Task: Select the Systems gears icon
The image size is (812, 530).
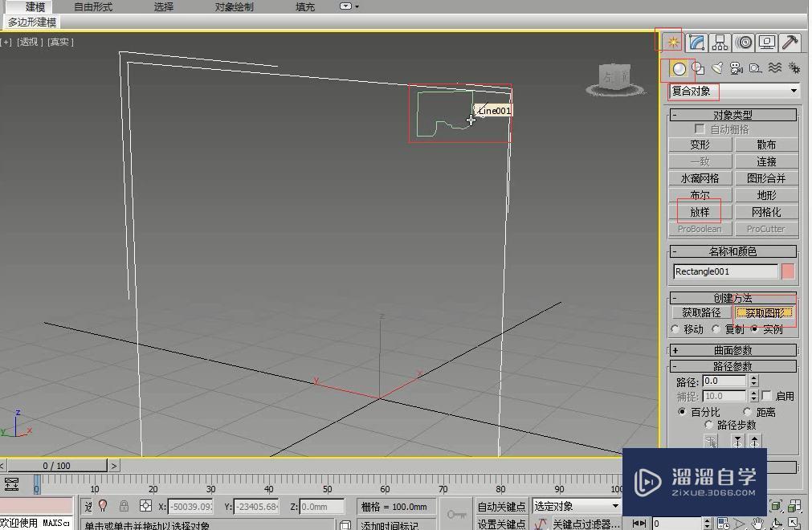Action: point(794,68)
